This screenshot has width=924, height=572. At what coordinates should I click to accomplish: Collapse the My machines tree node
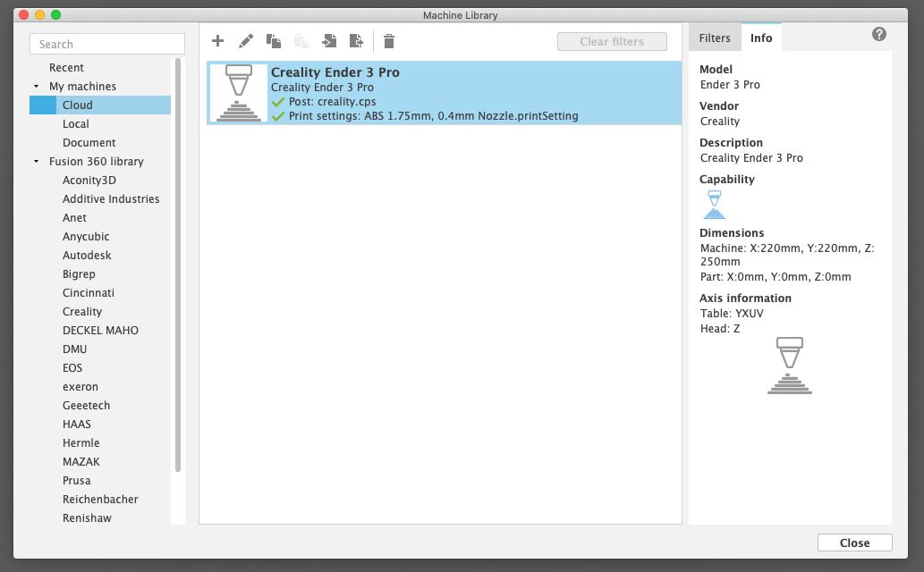tap(37, 87)
